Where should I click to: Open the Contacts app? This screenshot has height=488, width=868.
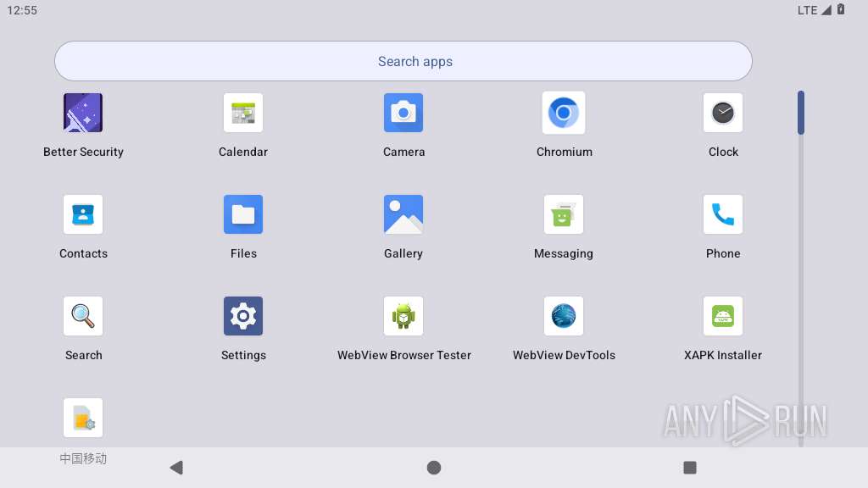(83, 214)
